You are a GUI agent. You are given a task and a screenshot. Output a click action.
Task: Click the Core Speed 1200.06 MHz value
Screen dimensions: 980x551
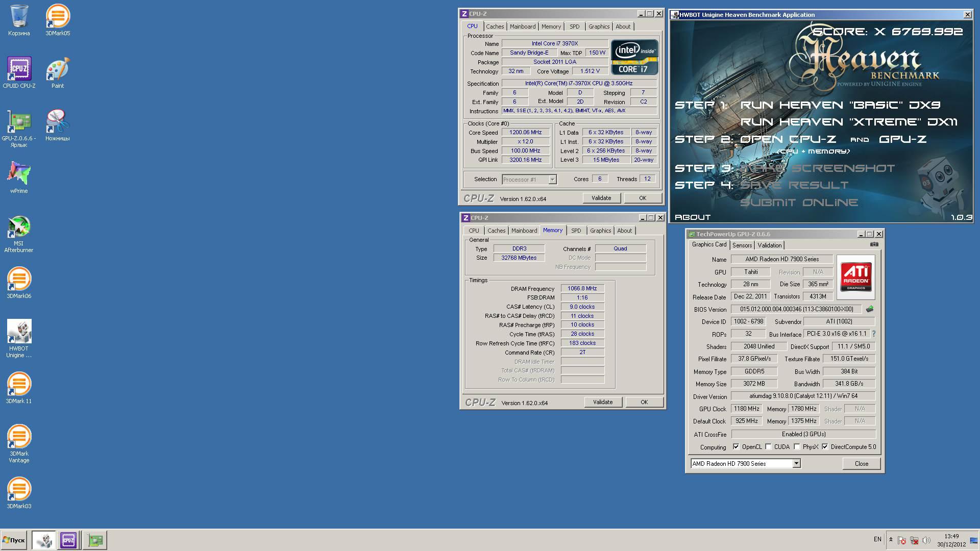click(x=526, y=132)
